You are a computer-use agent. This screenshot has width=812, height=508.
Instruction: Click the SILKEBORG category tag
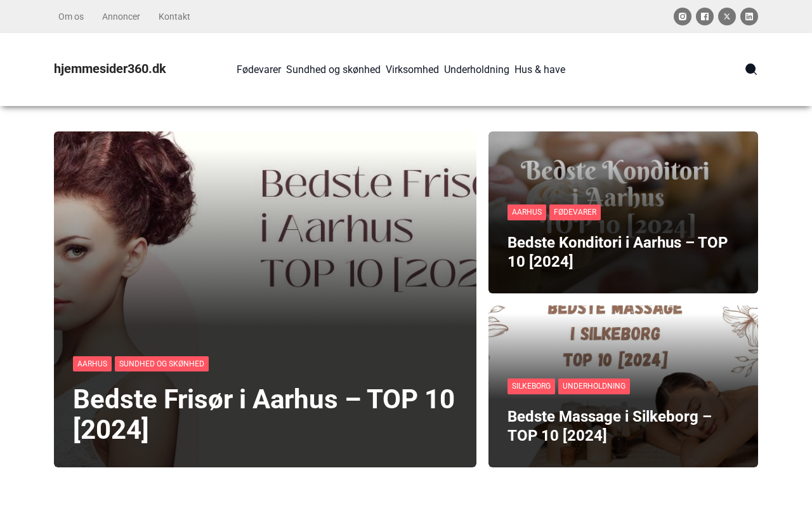tap(531, 386)
